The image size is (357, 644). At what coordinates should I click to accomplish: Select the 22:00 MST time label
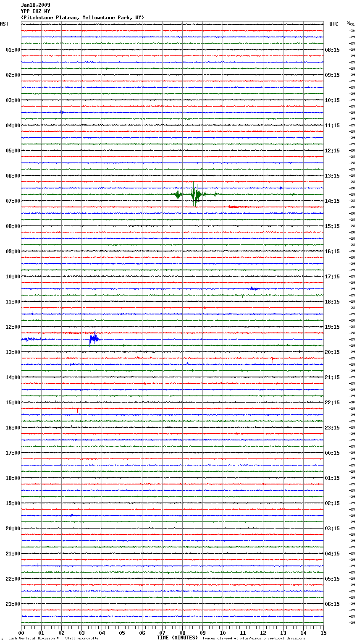(13, 579)
